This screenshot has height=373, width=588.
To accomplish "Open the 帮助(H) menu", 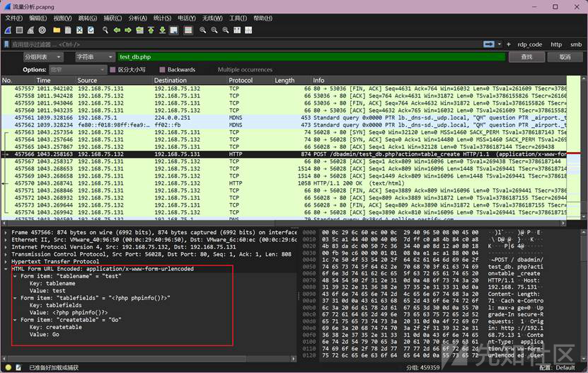I will coord(263,18).
